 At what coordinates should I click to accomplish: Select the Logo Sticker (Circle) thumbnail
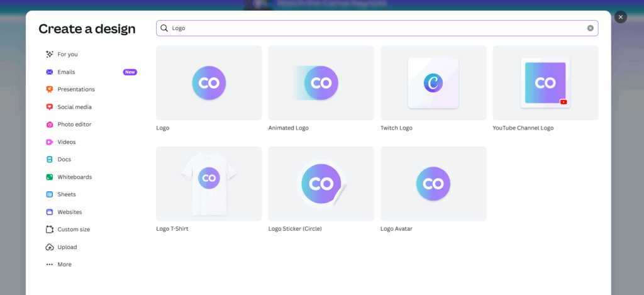point(321,184)
